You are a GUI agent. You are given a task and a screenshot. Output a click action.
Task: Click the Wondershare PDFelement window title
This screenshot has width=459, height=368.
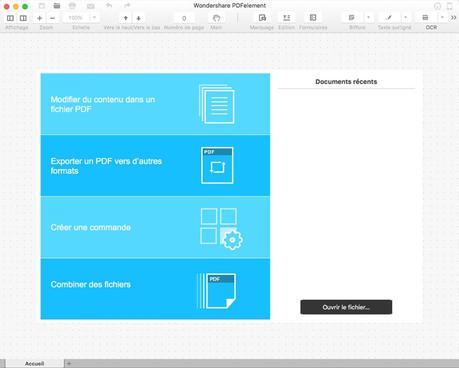click(x=230, y=6)
